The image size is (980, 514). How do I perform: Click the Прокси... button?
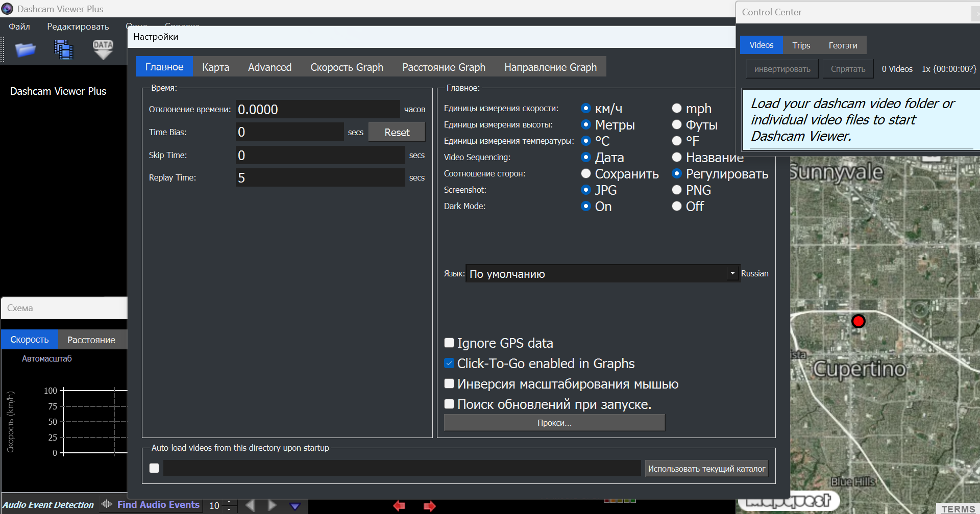click(x=554, y=423)
